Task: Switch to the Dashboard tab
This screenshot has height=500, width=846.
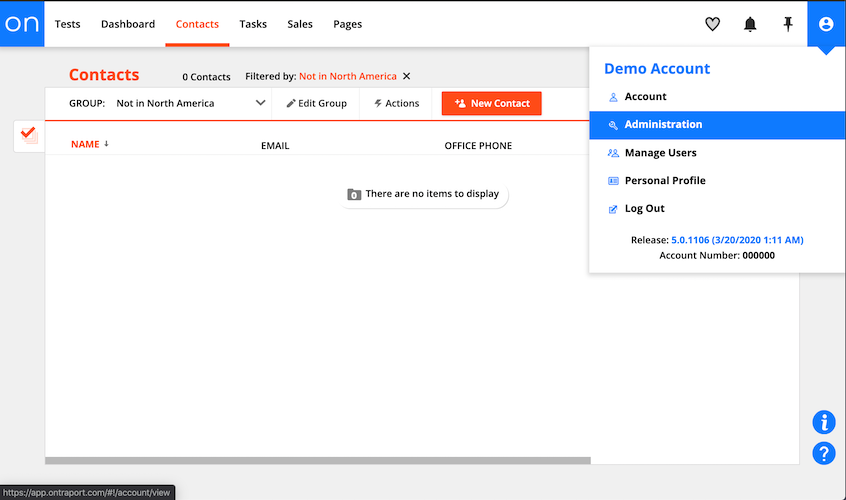Action: click(x=128, y=24)
